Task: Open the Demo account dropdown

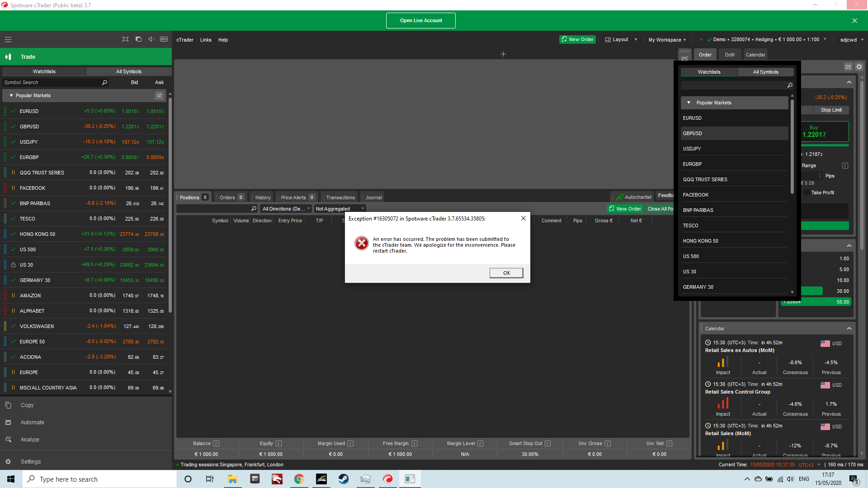Action: click(767, 39)
